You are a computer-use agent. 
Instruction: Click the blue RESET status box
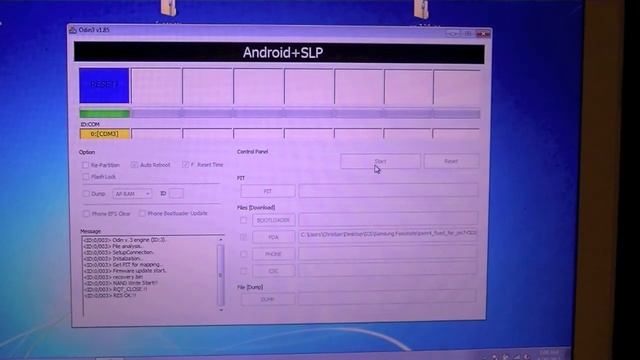104,85
